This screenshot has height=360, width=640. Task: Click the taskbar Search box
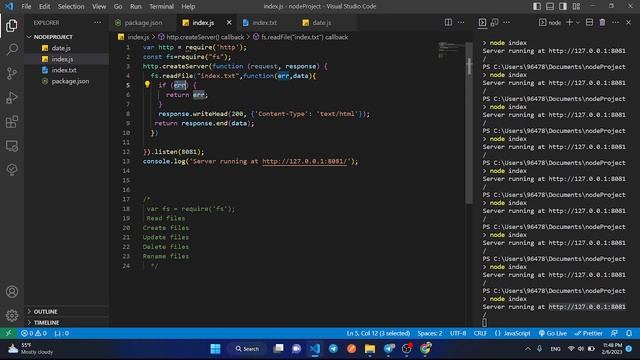(247, 349)
